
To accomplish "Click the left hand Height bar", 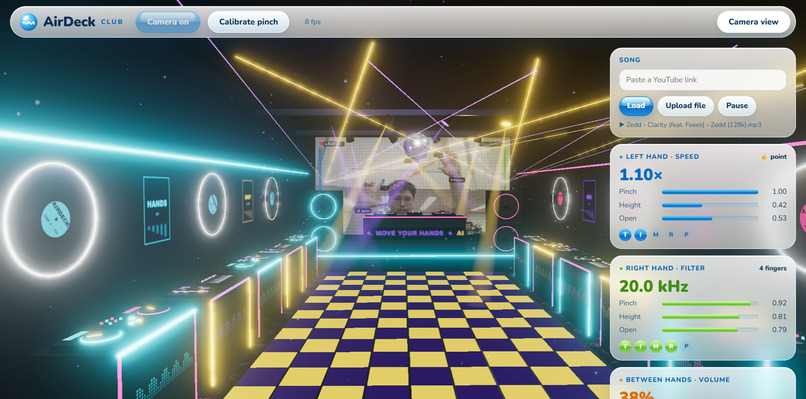I will click(x=710, y=205).
